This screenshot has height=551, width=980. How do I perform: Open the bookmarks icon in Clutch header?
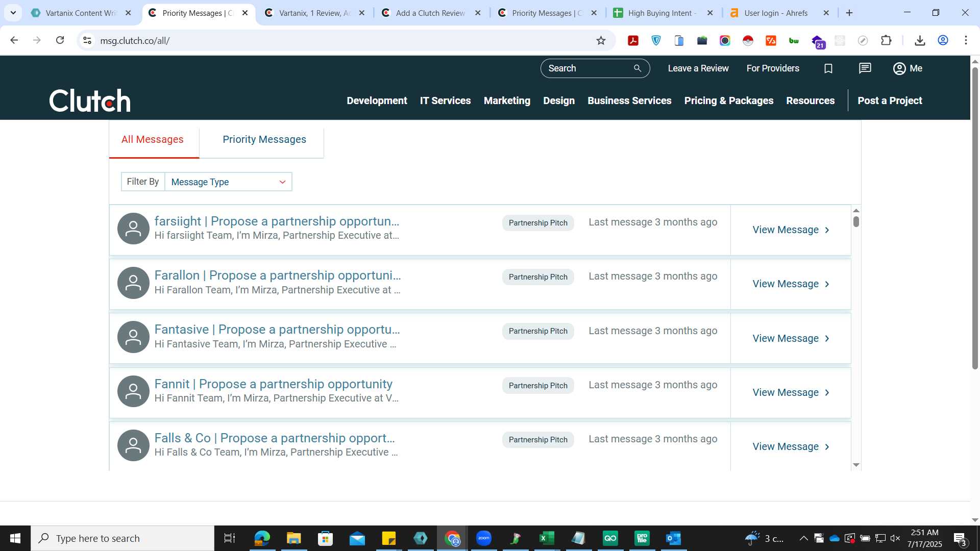coord(828,68)
